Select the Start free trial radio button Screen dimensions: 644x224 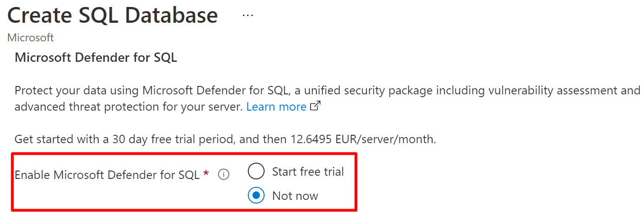tap(256, 171)
